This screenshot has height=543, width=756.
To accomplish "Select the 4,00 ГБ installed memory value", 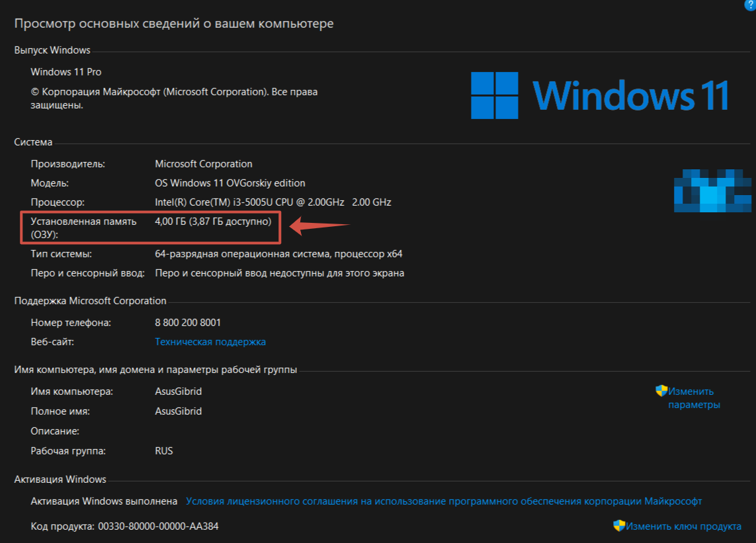I will [213, 222].
